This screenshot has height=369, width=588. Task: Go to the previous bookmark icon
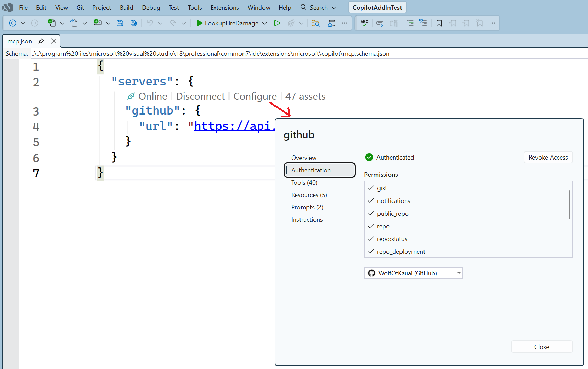(453, 23)
